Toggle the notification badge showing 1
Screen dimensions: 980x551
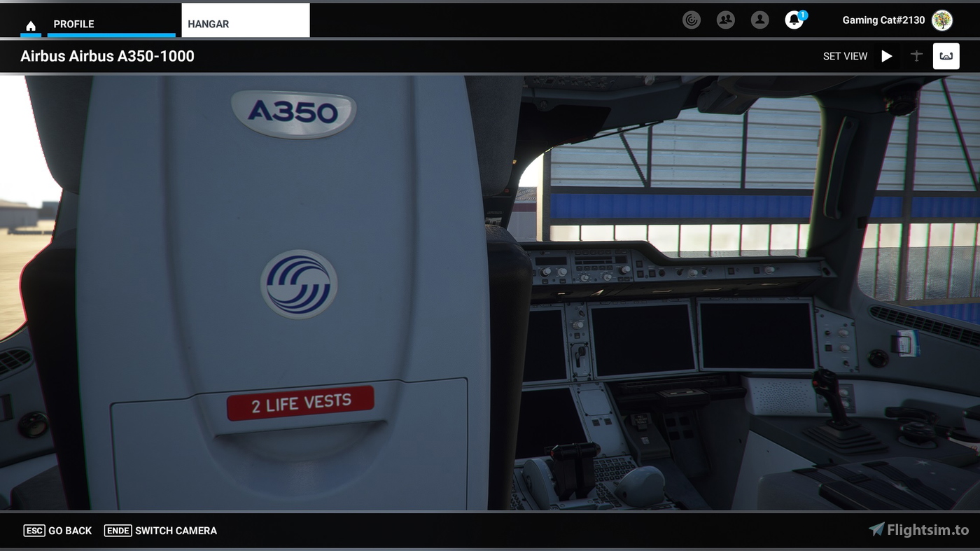tap(801, 13)
